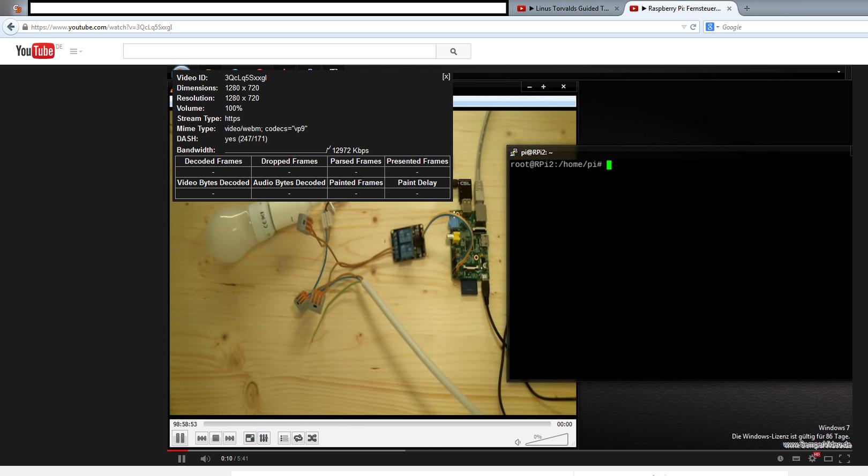Reload the page with refresh icon

(693, 27)
